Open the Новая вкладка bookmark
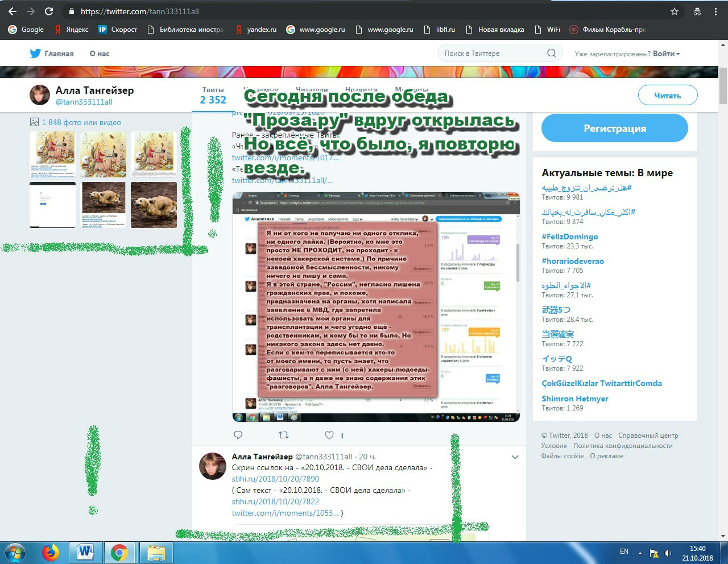This screenshot has height=564, width=728. coord(495,30)
